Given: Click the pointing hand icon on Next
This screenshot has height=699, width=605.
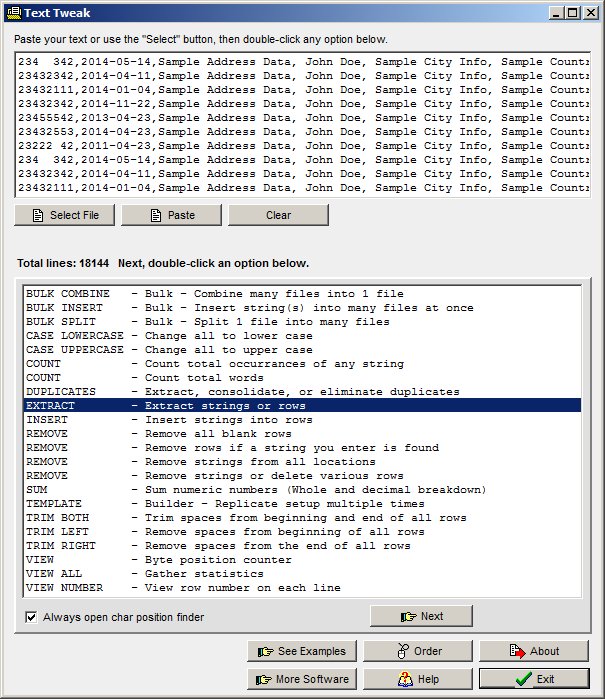Looking at the screenshot, I should point(408,617).
